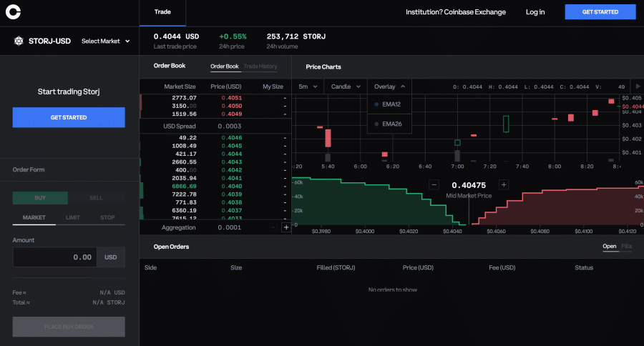
Task: Decrease aggregation with the minus icon
Action: click(x=273, y=227)
